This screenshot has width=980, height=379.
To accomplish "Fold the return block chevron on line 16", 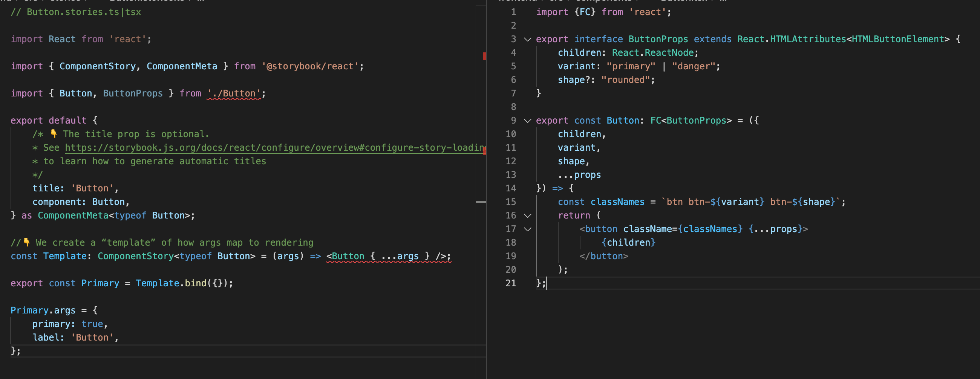I will click(x=527, y=215).
